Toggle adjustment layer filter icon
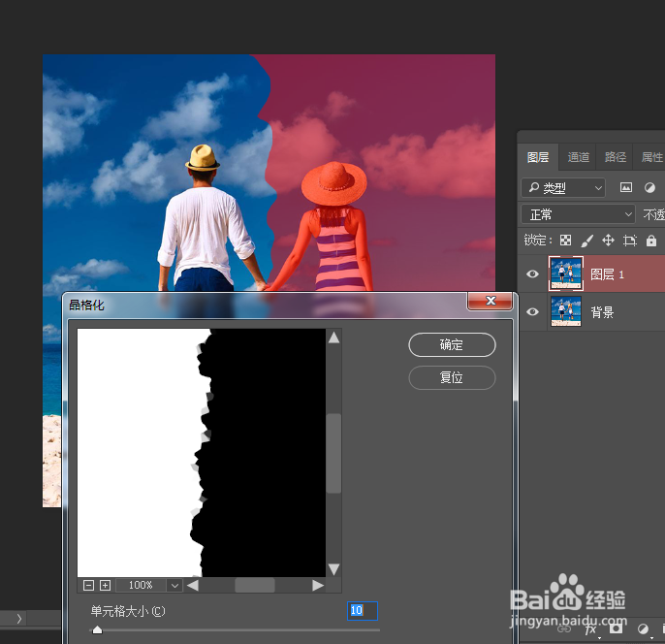 coord(649,187)
